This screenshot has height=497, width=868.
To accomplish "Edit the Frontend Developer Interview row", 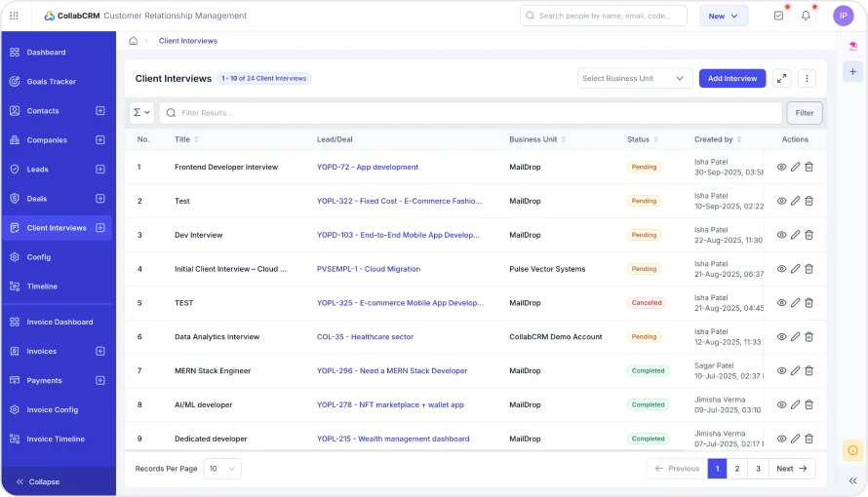I will (795, 167).
